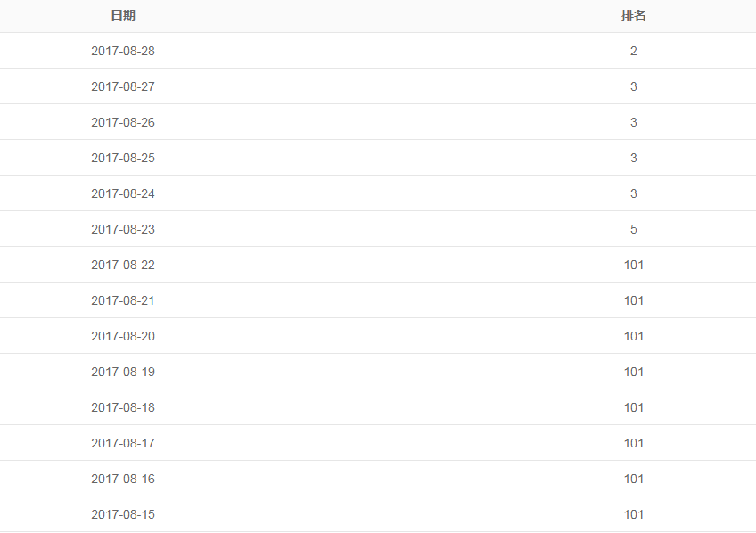Select ranking 101 in the 2017-08-22 row

(634, 265)
